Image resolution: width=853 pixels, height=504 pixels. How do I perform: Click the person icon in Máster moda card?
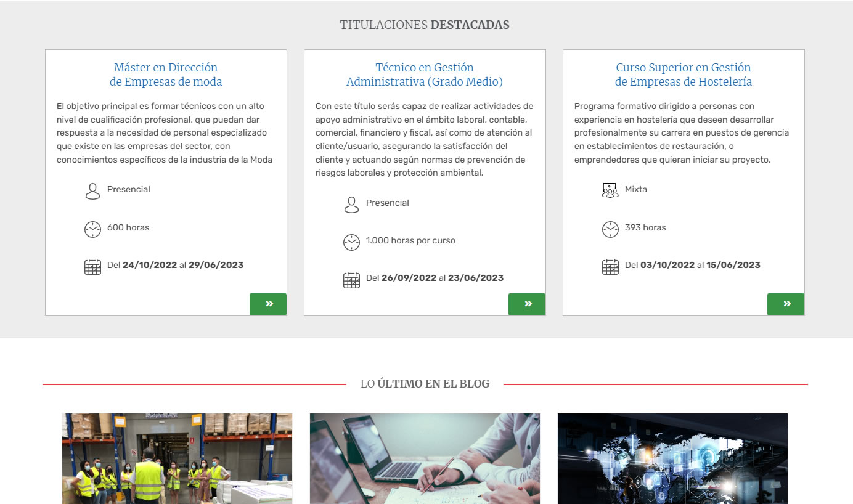92,191
